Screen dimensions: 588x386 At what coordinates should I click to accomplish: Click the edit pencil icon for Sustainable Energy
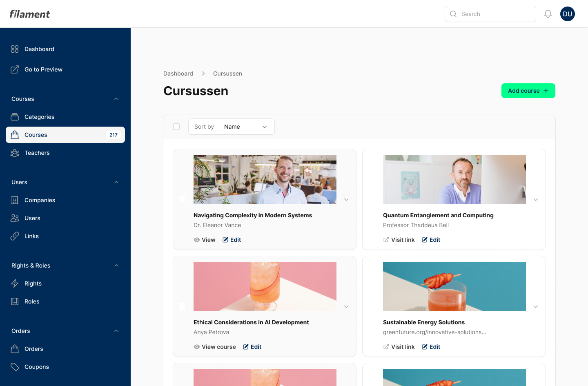[x=425, y=347]
